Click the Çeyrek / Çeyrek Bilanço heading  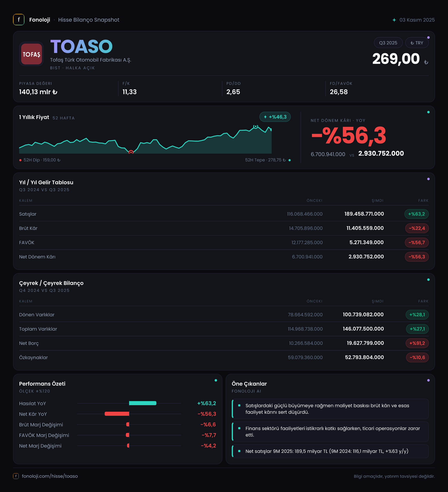tap(51, 283)
